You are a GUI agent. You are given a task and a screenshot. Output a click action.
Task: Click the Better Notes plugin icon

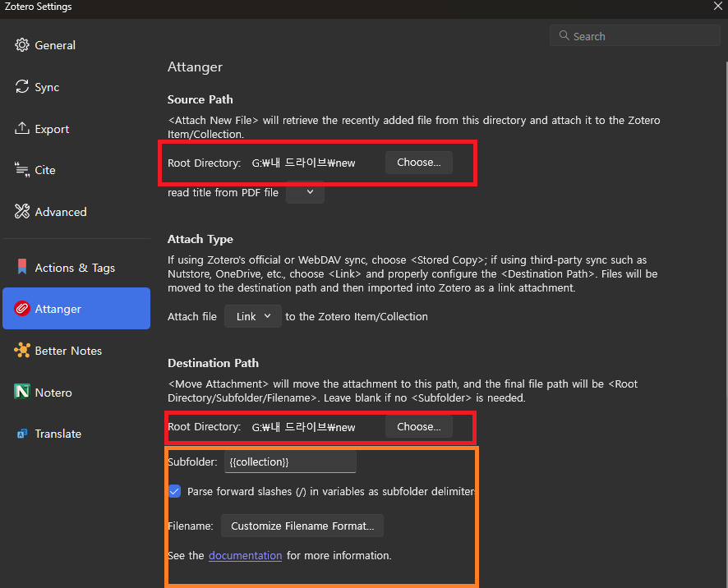tap(22, 351)
